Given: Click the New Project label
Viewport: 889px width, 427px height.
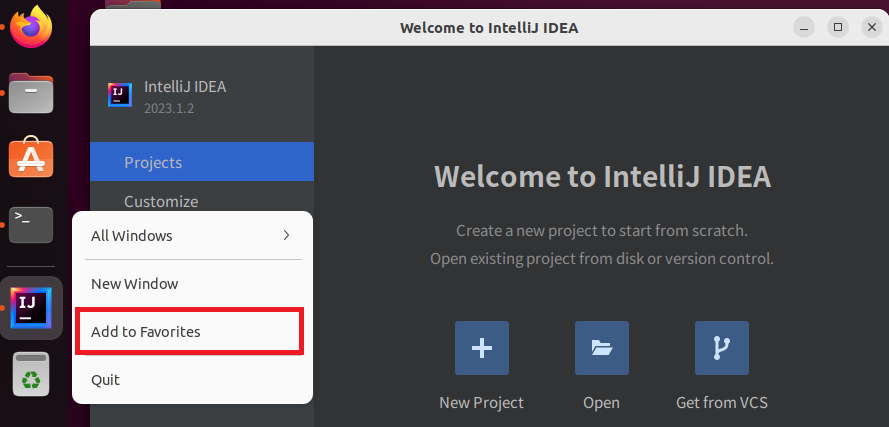Looking at the screenshot, I should [x=481, y=403].
